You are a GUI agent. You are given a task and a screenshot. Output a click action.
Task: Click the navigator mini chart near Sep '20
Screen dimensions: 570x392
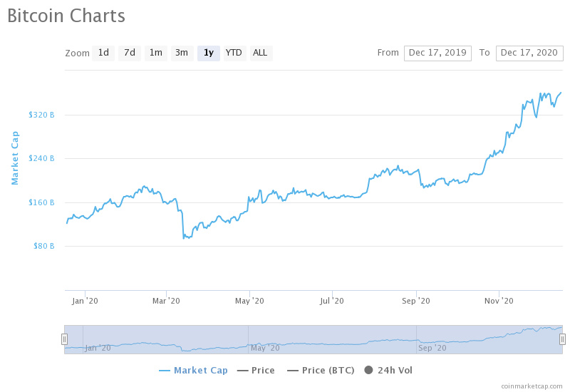tap(432, 348)
